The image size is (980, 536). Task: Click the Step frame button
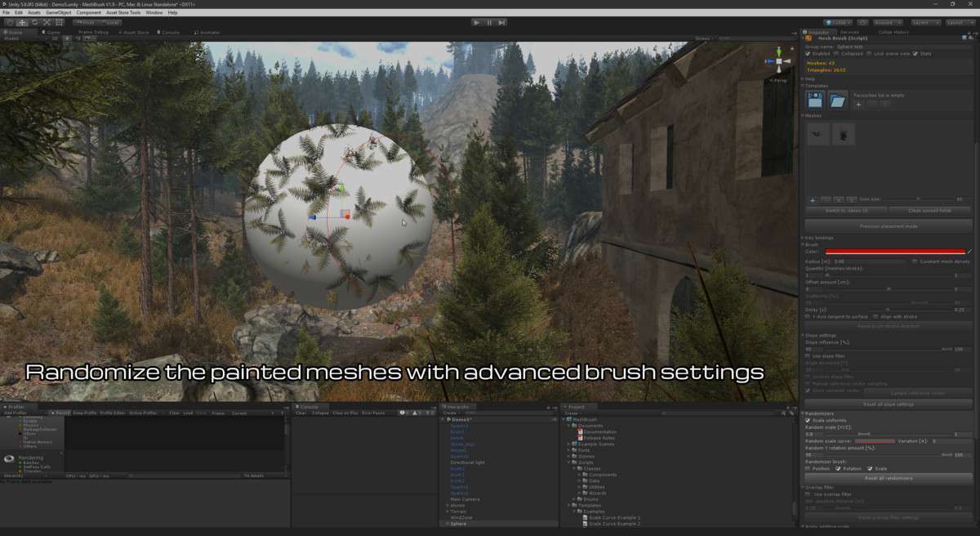coord(501,22)
